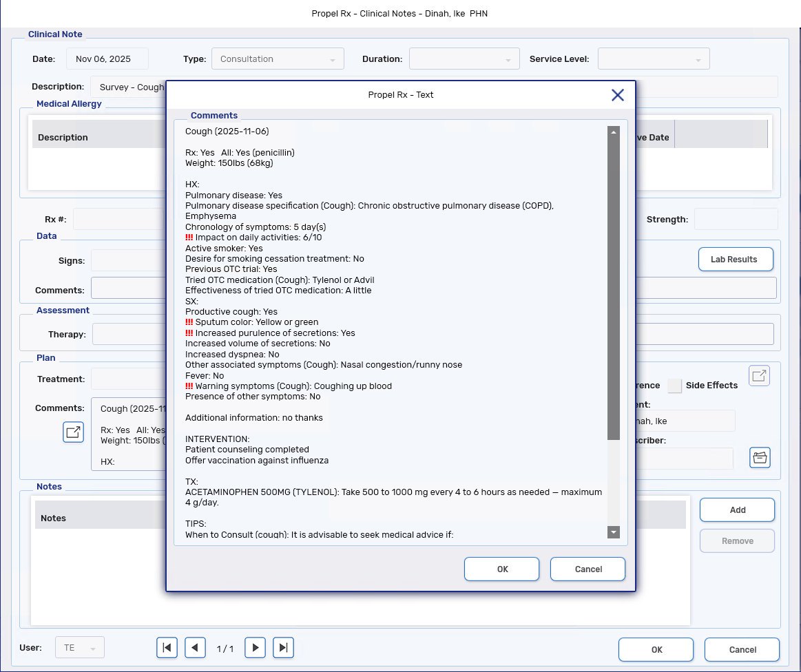Close the Propel Rx Text dialog

tap(618, 95)
